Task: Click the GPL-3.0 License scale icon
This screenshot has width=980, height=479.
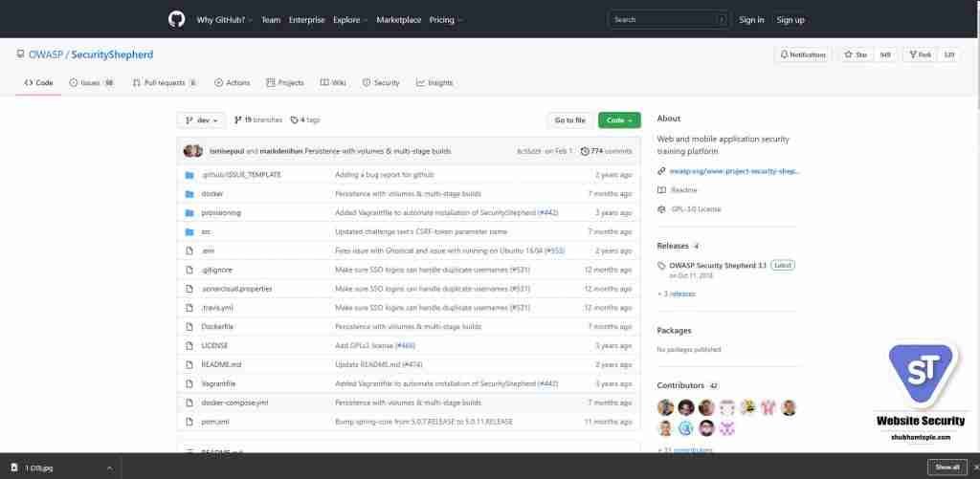Action: click(661, 208)
